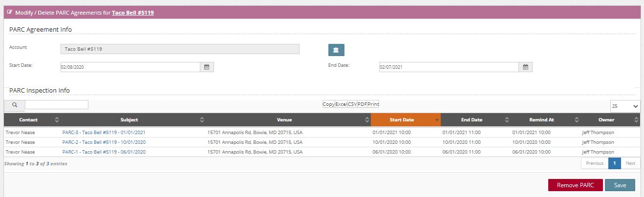Screen dimensions: 644x197
Task: Toggle Start Date column sort arrow
Action: pyautogui.click(x=436, y=120)
